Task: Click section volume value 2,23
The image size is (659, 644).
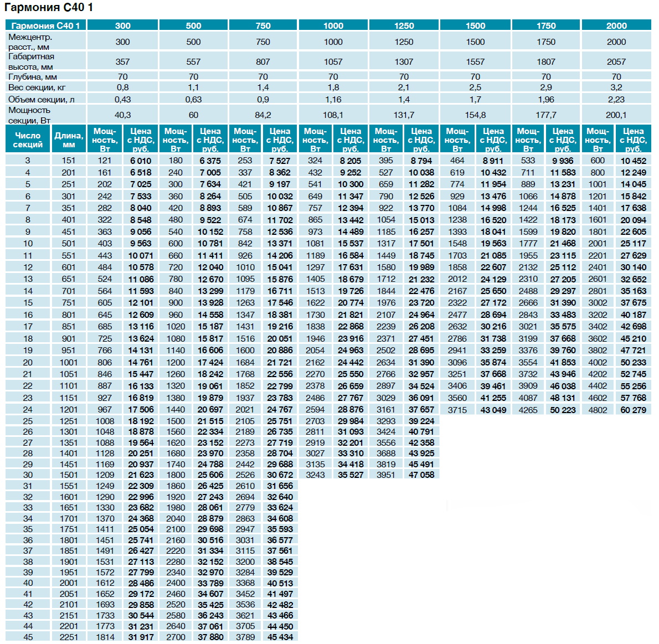Action: tap(616, 100)
